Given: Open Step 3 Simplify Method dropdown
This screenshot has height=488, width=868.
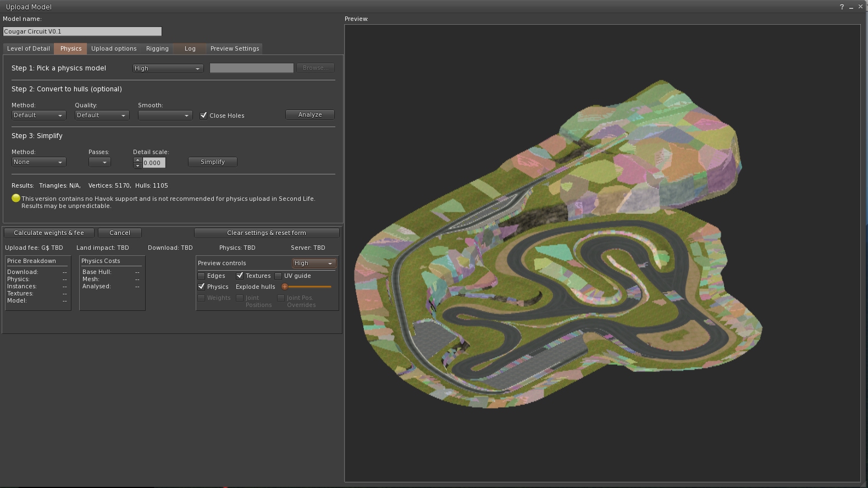Looking at the screenshot, I should [38, 162].
